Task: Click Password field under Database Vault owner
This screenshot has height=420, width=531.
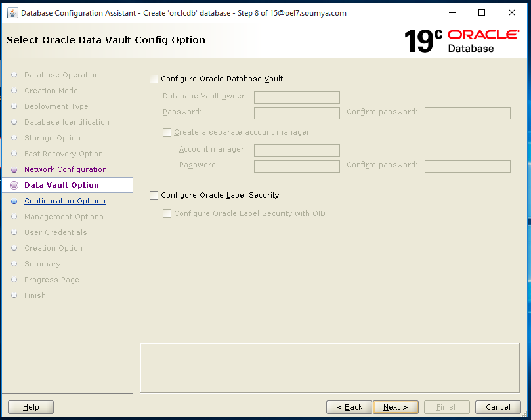Action: 297,113
